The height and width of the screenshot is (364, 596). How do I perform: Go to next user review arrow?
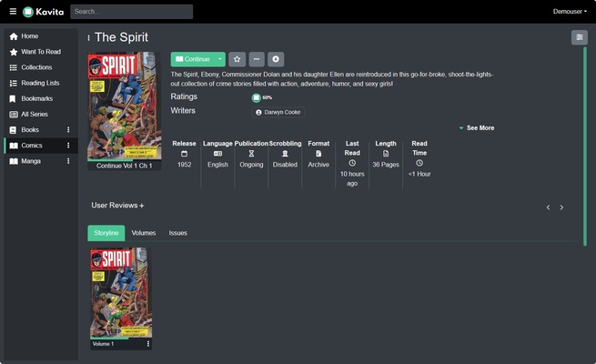pyautogui.click(x=561, y=207)
